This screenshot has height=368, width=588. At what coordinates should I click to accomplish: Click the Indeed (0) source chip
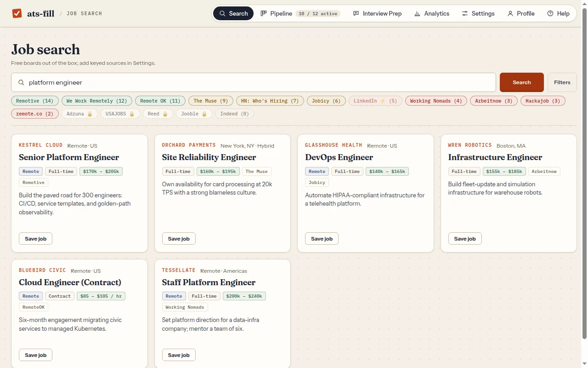coord(235,114)
